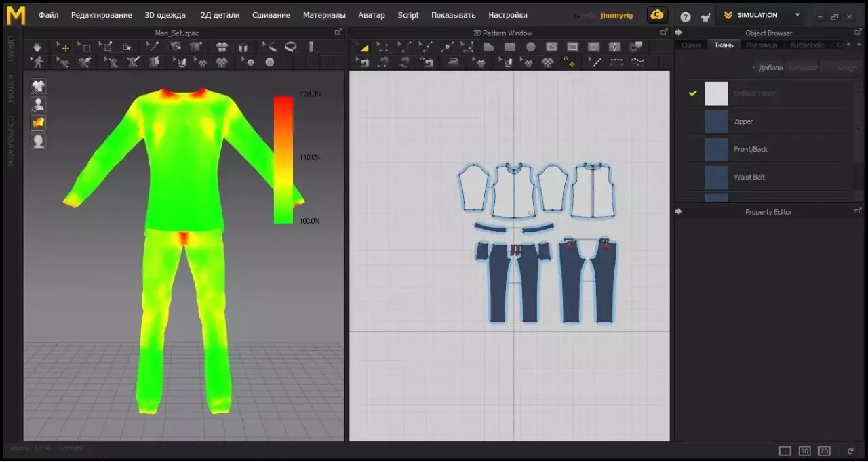868x462 pixels.
Task: Select the Iron tool in 2D toolbar
Action: 452,62
